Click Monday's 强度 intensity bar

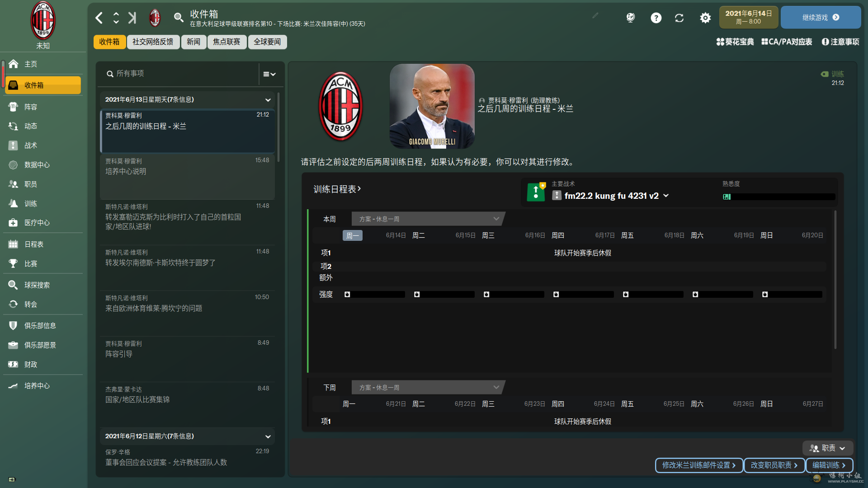pos(374,295)
